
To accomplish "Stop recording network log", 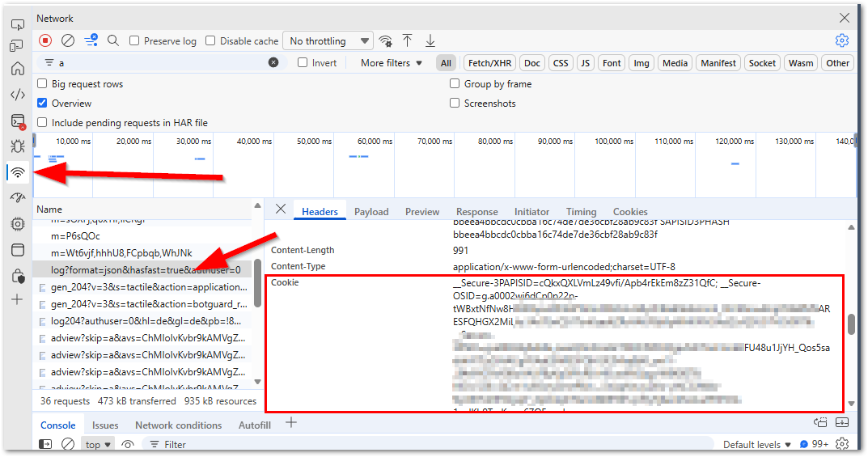I will pyautogui.click(x=45, y=40).
